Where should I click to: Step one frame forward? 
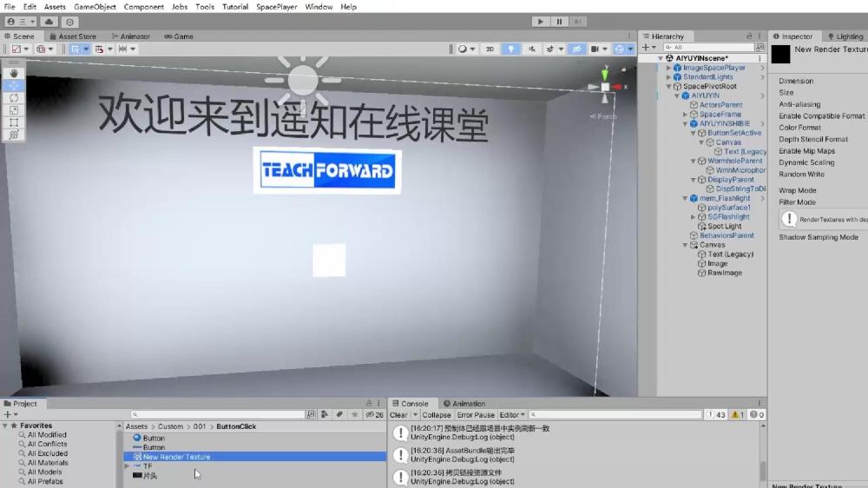(x=577, y=22)
